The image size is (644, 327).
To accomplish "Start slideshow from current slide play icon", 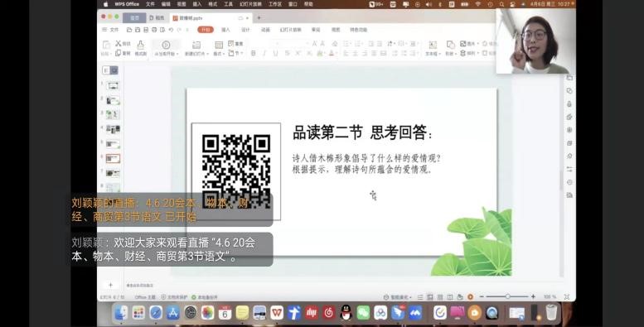I will click(166, 45).
